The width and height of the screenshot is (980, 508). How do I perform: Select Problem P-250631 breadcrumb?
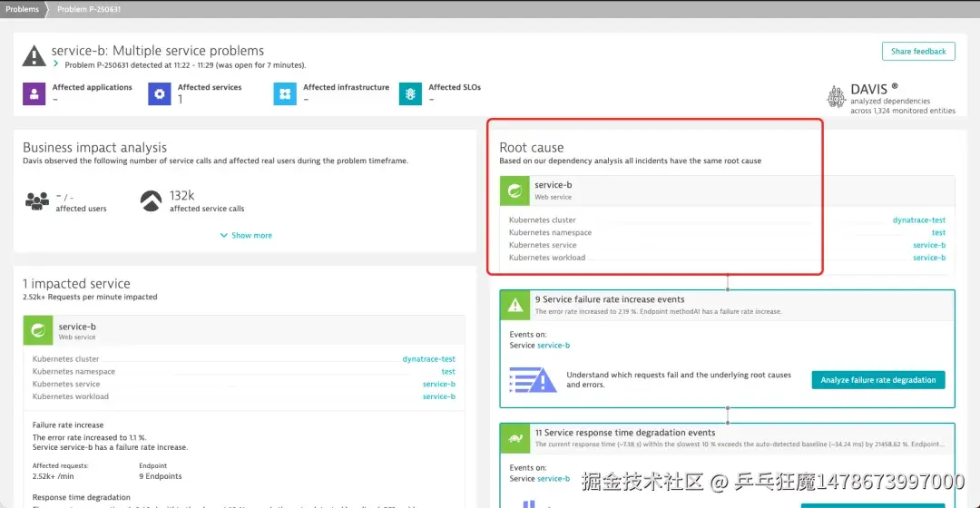[x=89, y=9]
